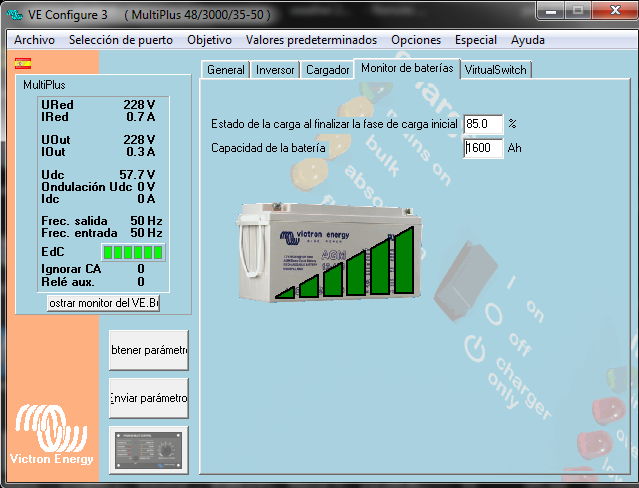The width and height of the screenshot is (639, 488).
Task: Click the Ondulación Udc value
Action: point(146,187)
